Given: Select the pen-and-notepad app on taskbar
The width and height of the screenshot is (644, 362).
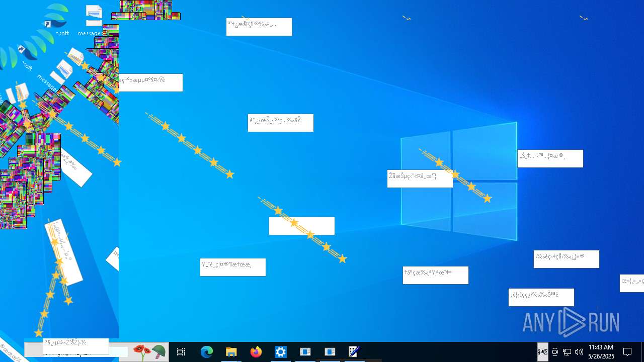Looking at the screenshot, I should (354, 352).
